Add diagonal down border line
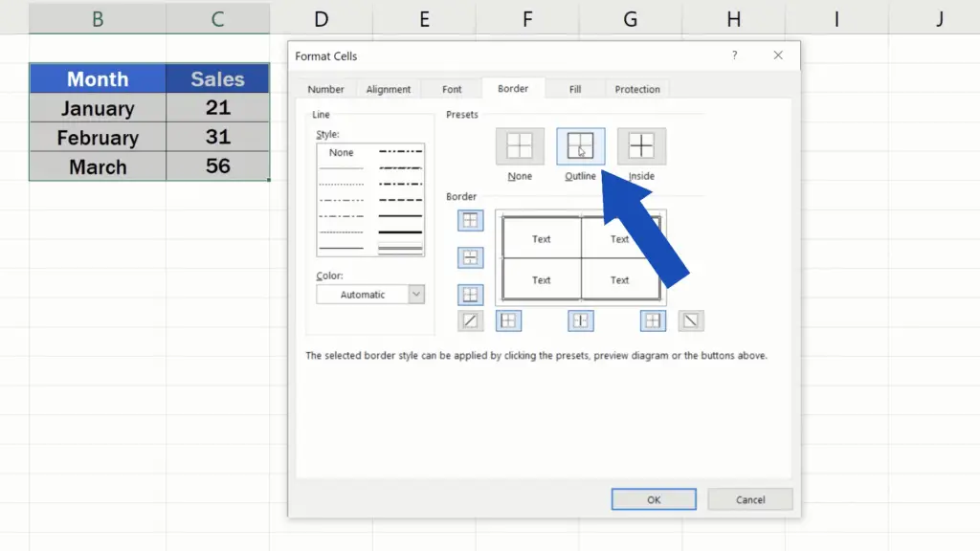The image size is (980, 551). 691,321
